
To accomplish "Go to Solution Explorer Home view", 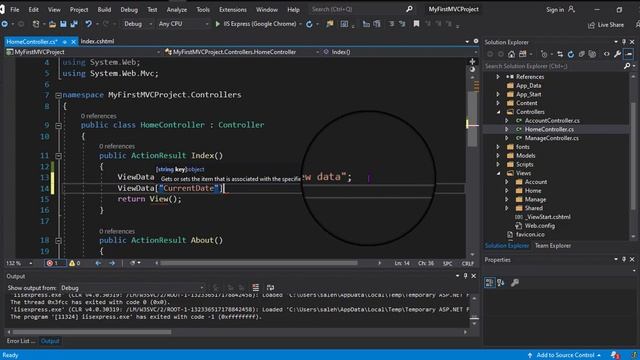I will 511,54.
